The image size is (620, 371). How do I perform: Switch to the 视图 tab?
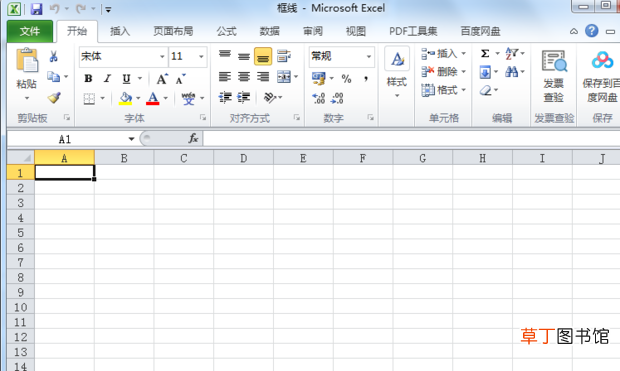pos(355,31)
